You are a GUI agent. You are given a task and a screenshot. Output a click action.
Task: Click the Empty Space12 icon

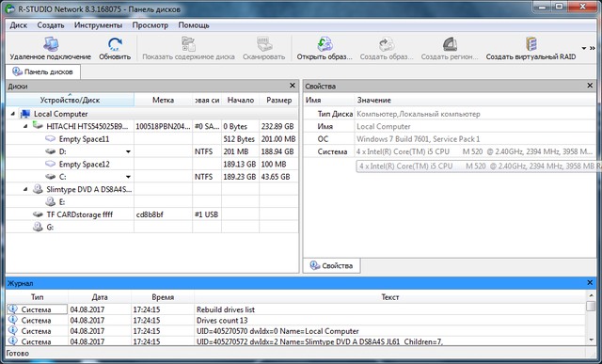click(50, 164)
